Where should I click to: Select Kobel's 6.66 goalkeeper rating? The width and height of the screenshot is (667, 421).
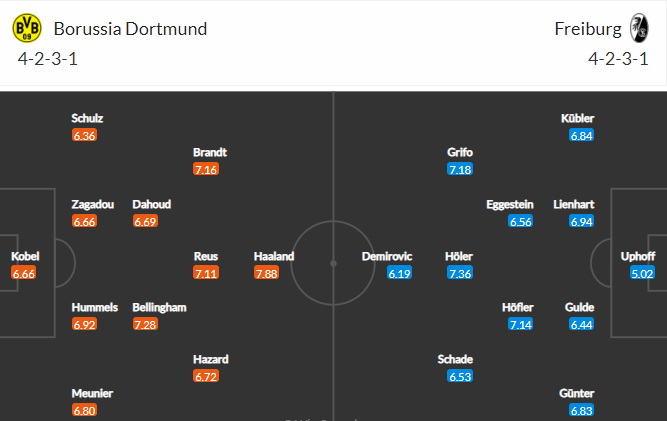(23, 273)
